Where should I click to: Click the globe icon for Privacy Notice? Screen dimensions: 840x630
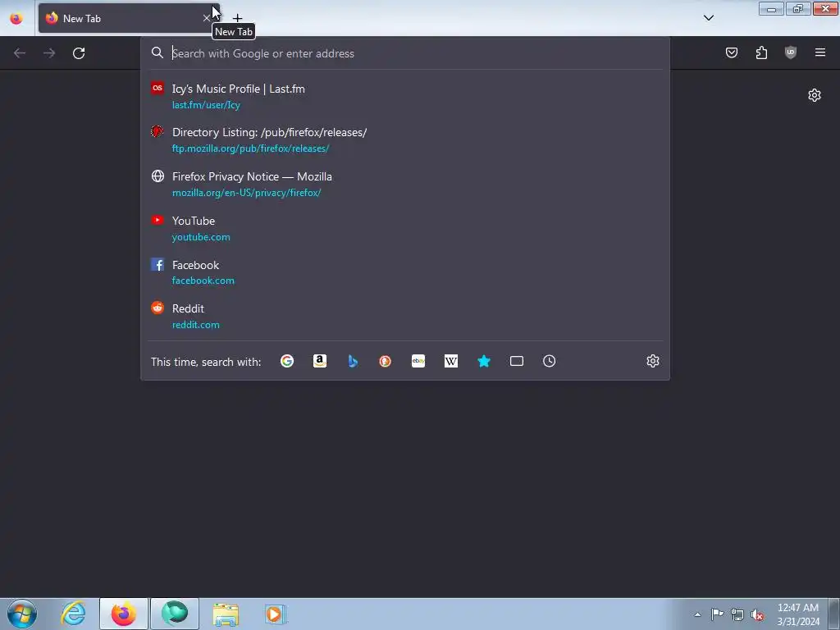coord(157,176)
